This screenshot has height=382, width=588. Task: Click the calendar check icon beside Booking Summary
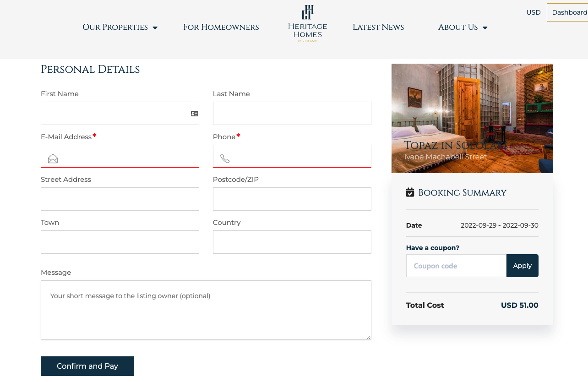(410, 192)
